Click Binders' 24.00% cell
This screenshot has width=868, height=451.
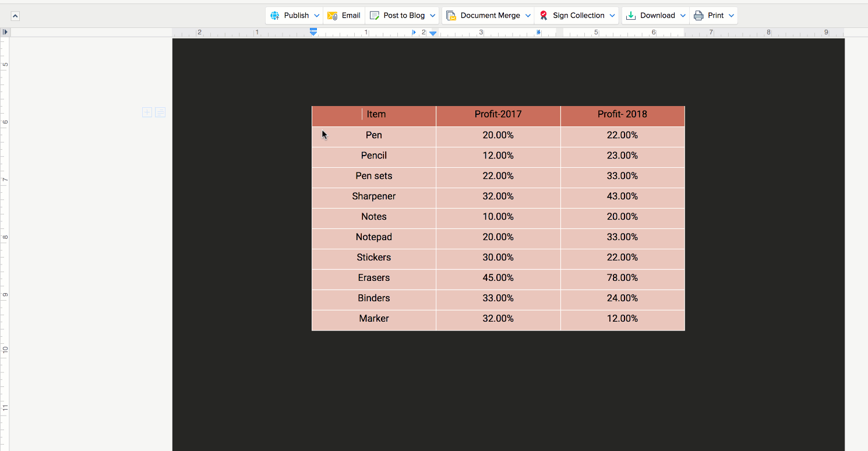[x=623, y=300]
